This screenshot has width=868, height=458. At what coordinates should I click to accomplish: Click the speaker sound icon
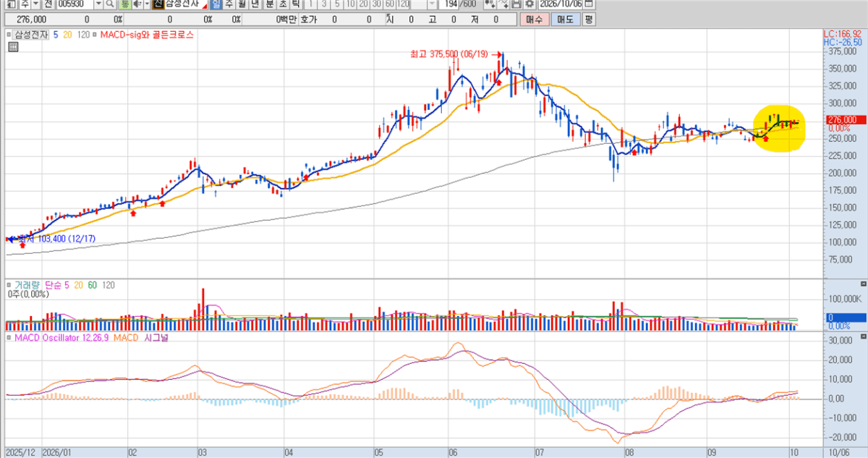pos(137,4)
